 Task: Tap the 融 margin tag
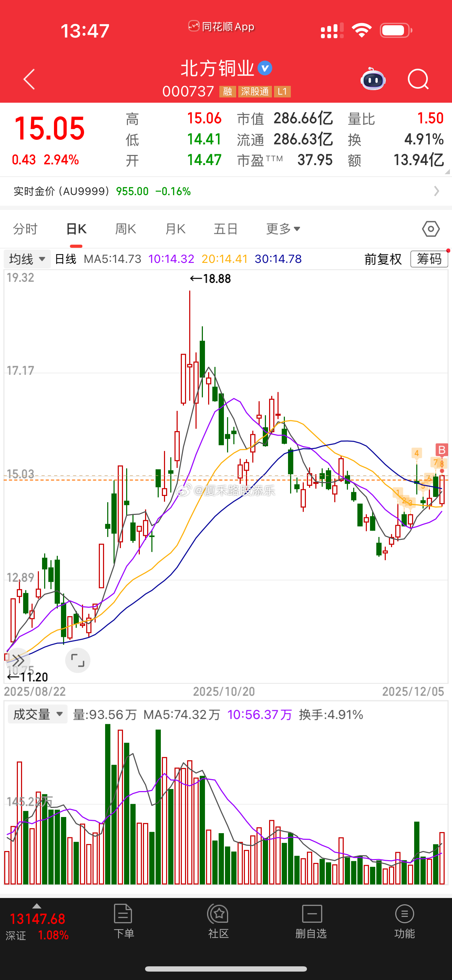point(227,92)
